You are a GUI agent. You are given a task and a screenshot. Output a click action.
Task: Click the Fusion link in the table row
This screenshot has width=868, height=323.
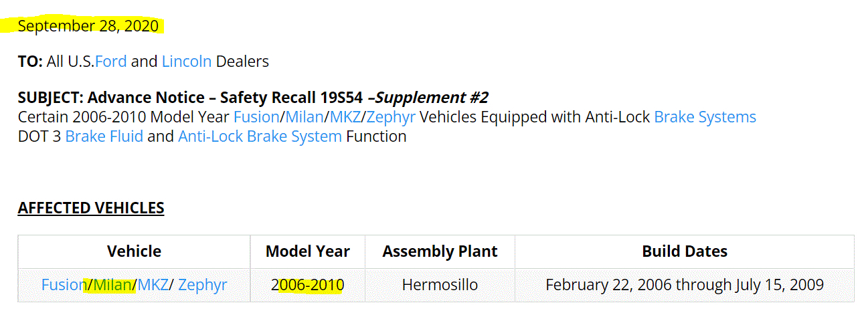(x=64, y=286)
